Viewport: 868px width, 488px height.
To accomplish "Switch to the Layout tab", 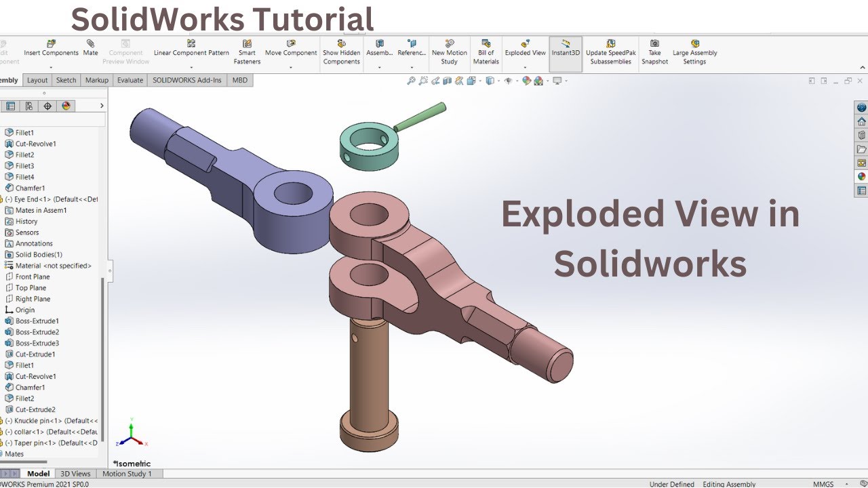I will click(37, 80).
